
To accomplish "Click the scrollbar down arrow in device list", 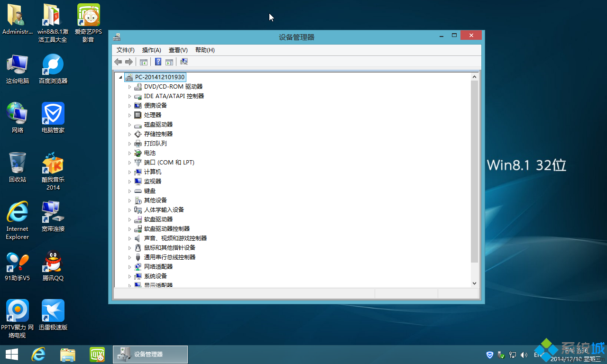I will [x=474, y=283].
